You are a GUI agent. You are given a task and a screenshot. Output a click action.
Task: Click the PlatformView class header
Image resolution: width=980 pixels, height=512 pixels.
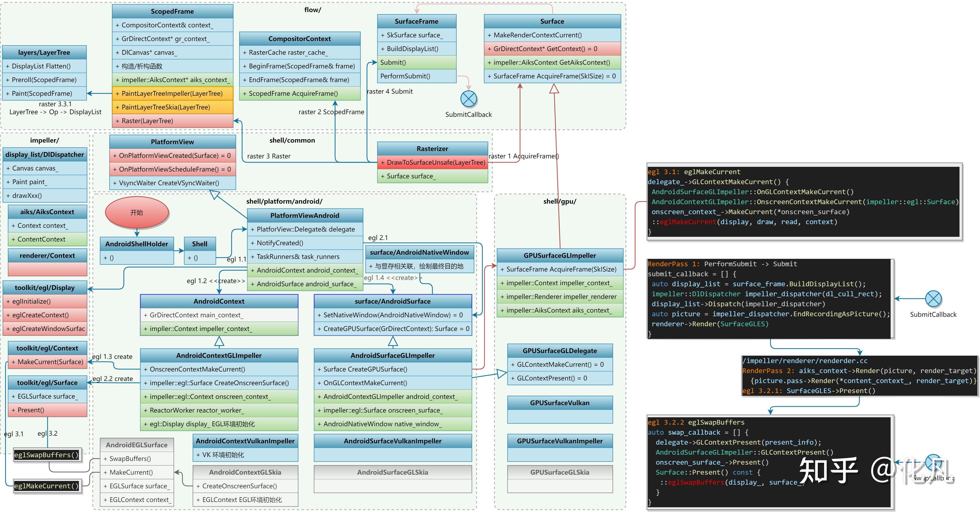point(172,142)
